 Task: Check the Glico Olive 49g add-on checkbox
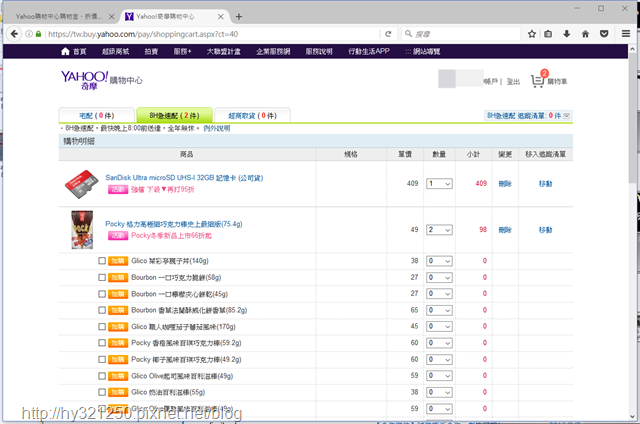[x=102, y=376]
